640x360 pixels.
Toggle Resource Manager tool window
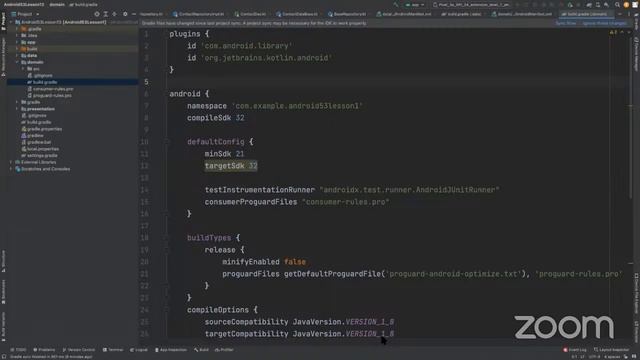pyautogui.click(x=3, y=57)
